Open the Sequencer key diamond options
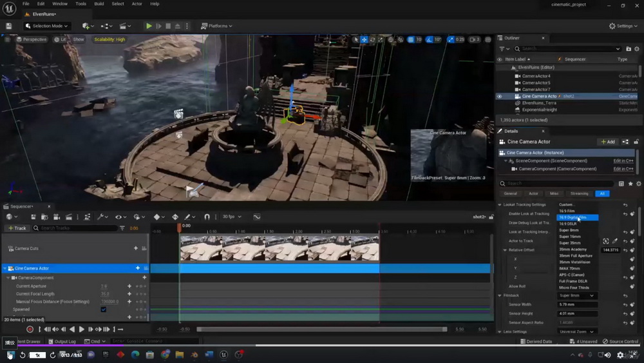Screen dimensions: 644x363 158,217
